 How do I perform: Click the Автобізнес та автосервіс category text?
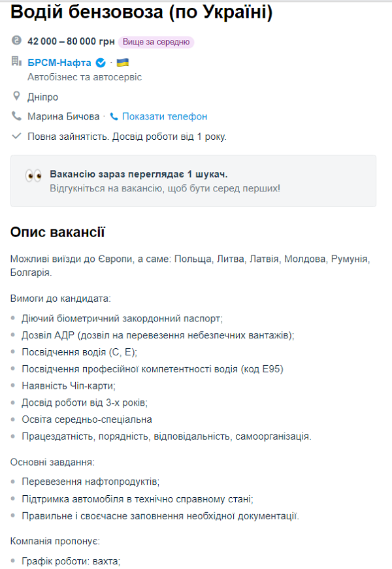tap(84, 77)
